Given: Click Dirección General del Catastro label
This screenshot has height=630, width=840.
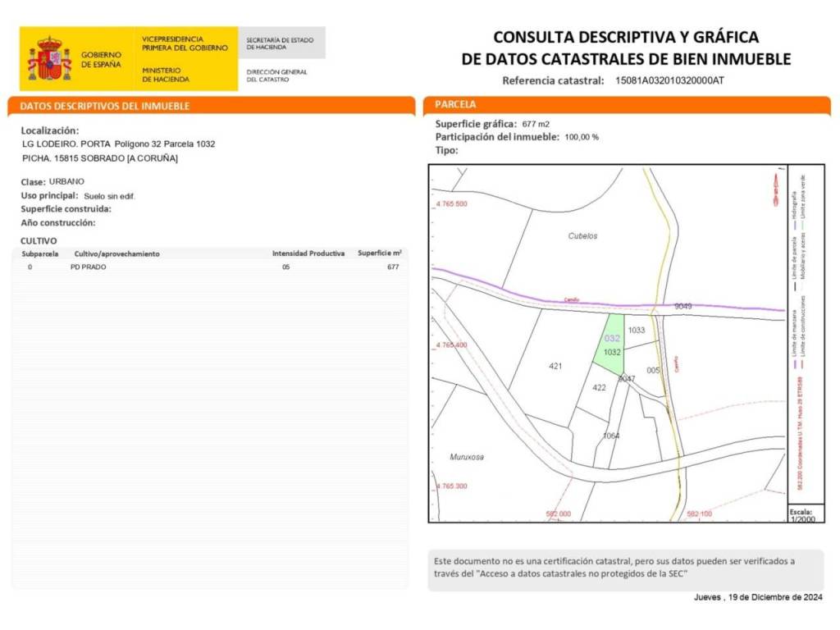Looking at the screenshot, I should click(276, 75).
